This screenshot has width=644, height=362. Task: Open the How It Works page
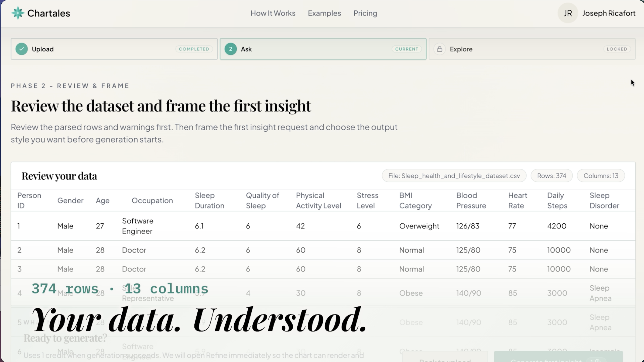click(273, 13)
